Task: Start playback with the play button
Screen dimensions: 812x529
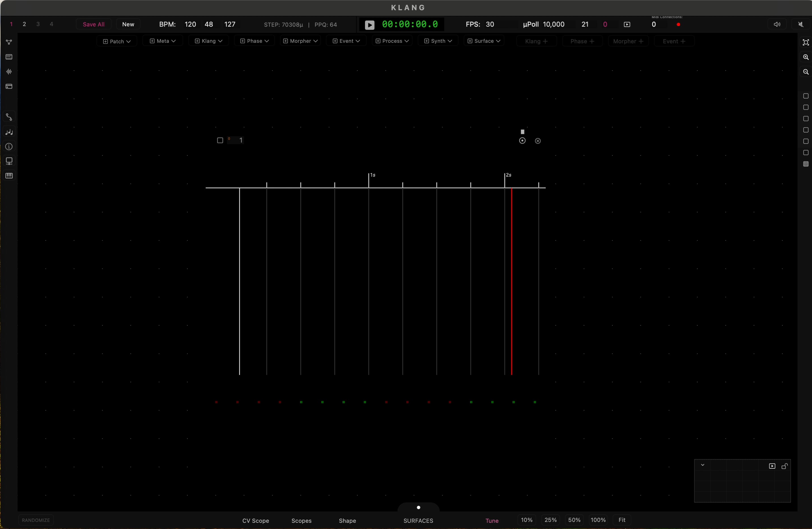Action: coord(369,25)
